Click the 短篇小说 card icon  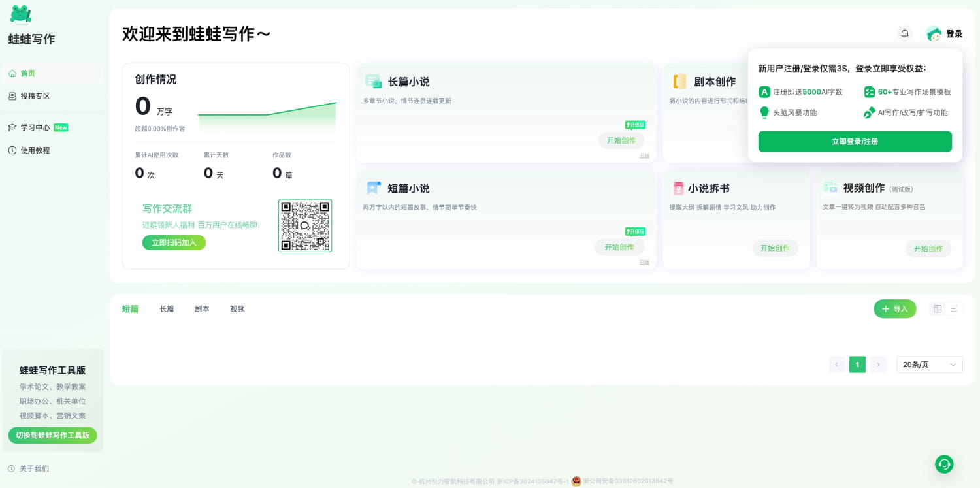[373, 188]
